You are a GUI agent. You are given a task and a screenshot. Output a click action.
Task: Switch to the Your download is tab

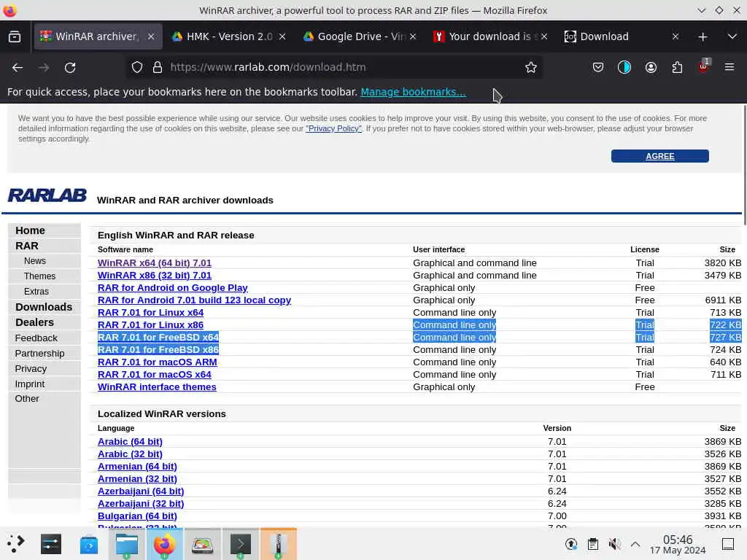491,36
